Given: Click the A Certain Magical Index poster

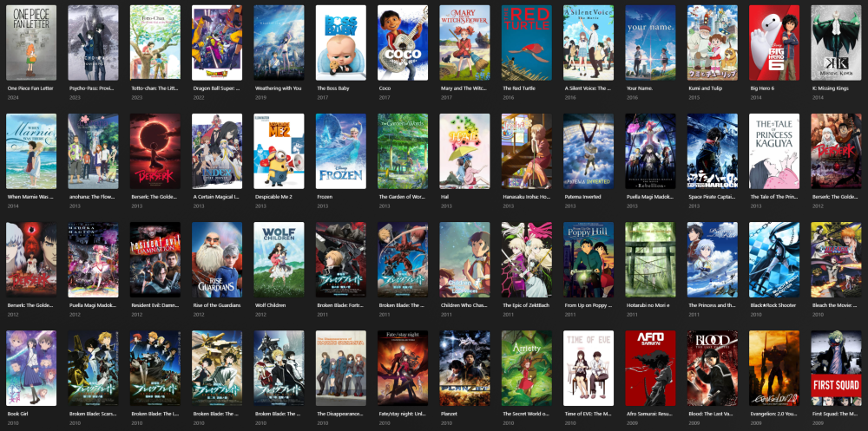Looking at the screenshot, I should [x=217, y=151].
